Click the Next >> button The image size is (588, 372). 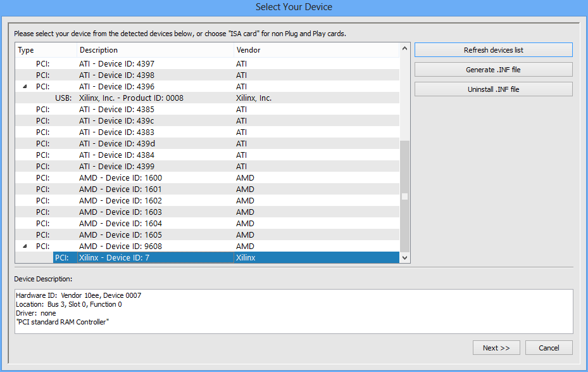(496, 348)
